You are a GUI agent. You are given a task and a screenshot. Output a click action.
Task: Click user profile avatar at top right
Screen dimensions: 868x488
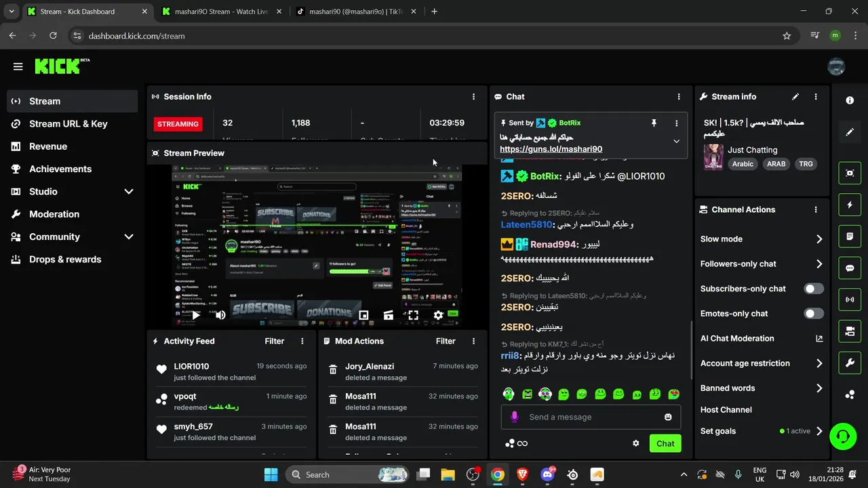836,66
